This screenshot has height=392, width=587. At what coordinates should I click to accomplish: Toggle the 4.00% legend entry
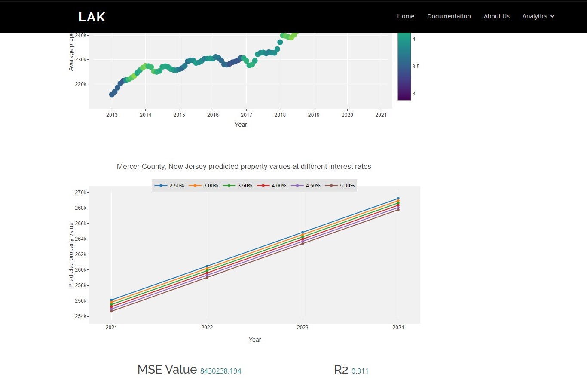(272, 186)
